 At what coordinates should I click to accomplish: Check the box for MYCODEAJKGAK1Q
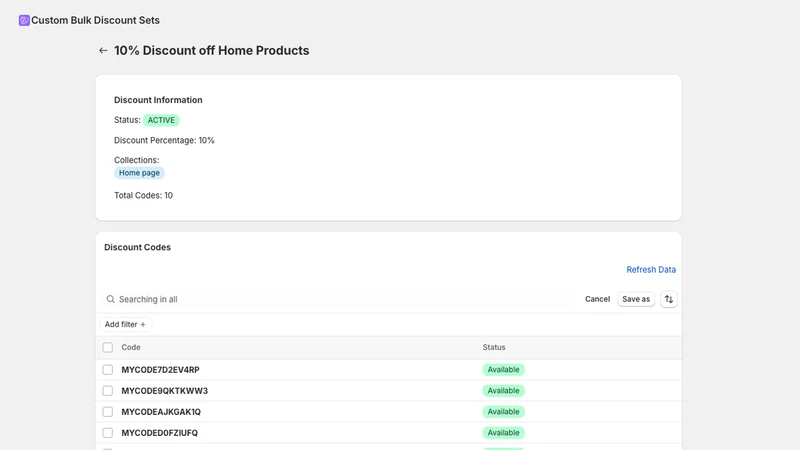(x=108, y=412)
